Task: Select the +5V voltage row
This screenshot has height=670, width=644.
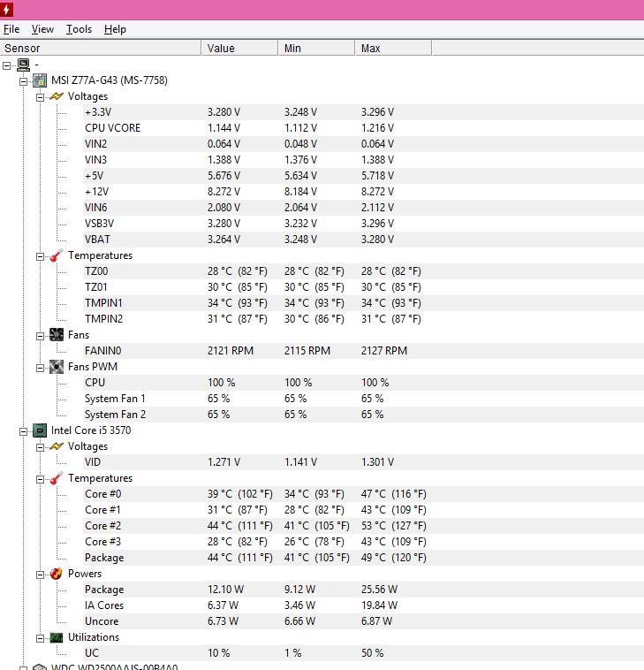Action: [363, 176]
